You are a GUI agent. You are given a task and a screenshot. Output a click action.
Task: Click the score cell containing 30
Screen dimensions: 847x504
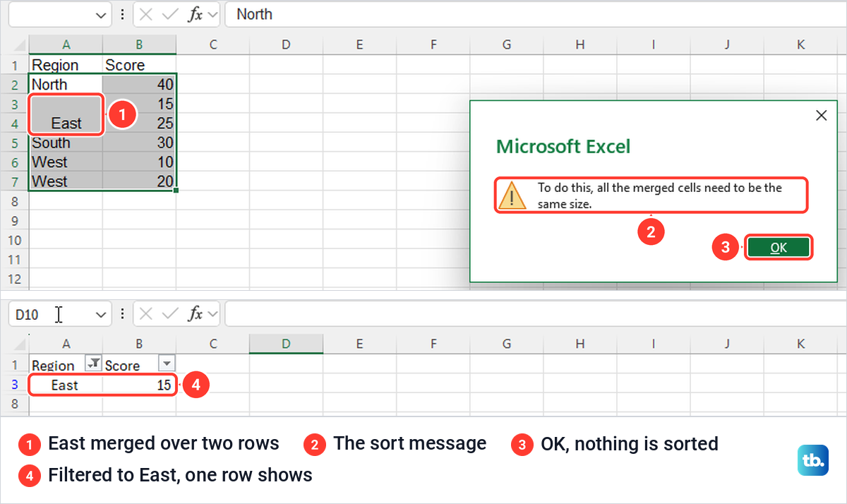pyautogui.click(x=140, y=143)
